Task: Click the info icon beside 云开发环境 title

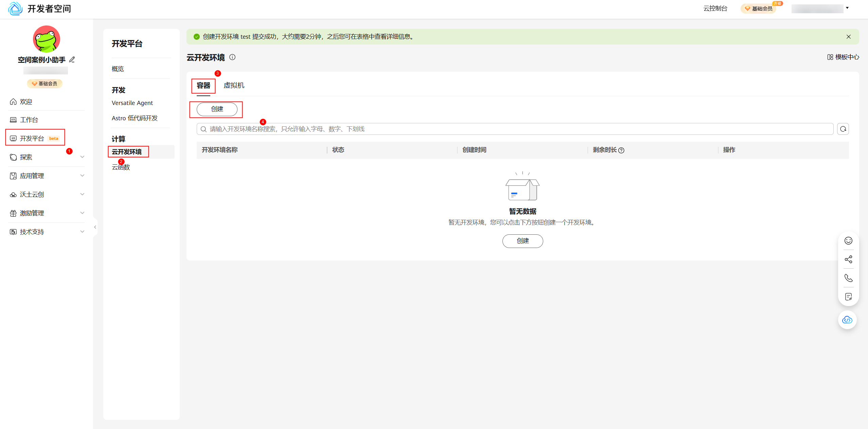Action: coord(232,57)
